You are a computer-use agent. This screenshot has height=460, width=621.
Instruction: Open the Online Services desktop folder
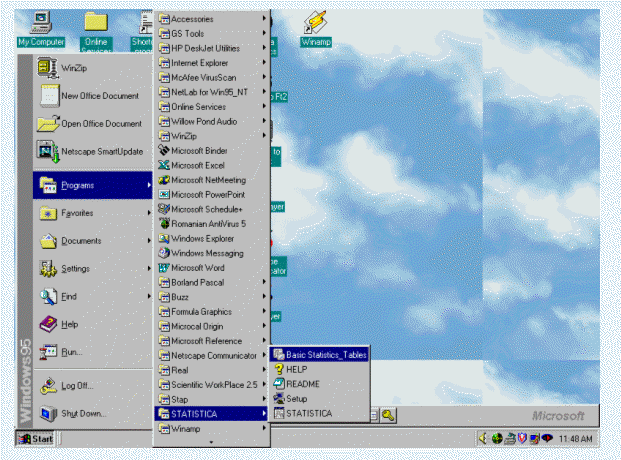96,31
